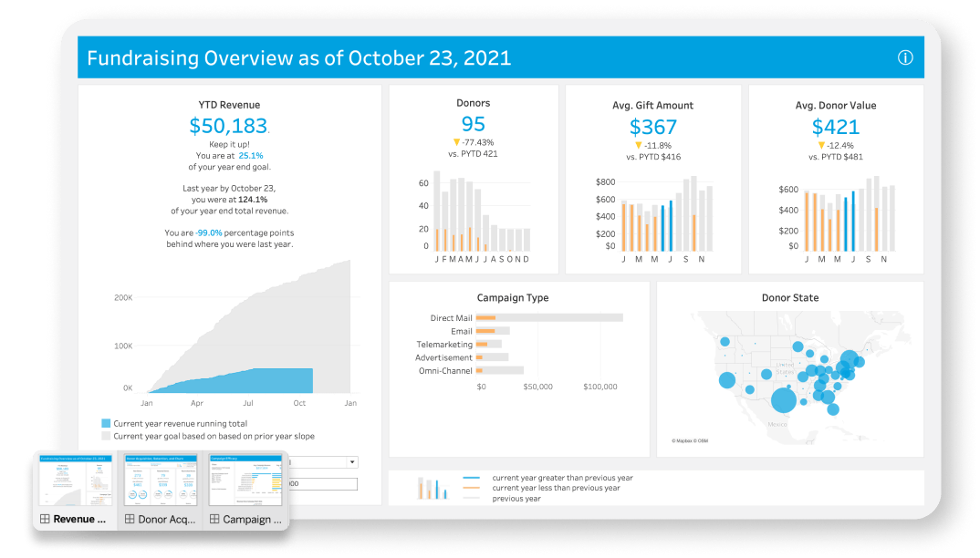Screen dimensions: 980x558
Task: Click the $50,183 YTD Revenue figure
Action: (x=228, y=127)
